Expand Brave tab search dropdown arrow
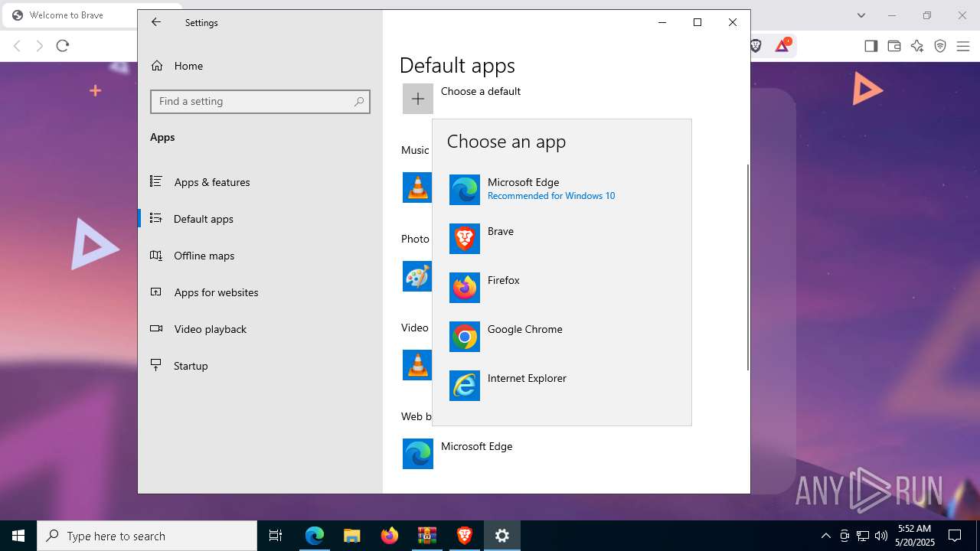980x551 pixels. (x=861, y=15)
